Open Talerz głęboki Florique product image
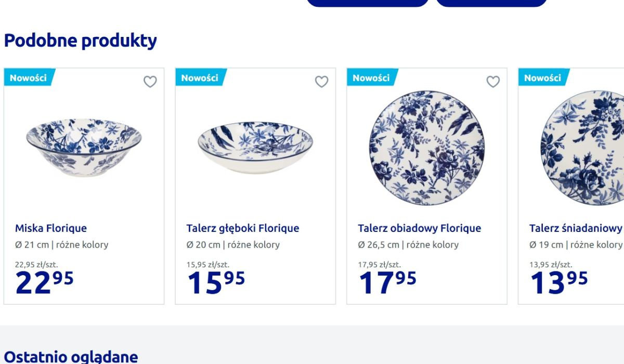The height and width of the screenshot is (364, 624). click(x=255, y=147)
